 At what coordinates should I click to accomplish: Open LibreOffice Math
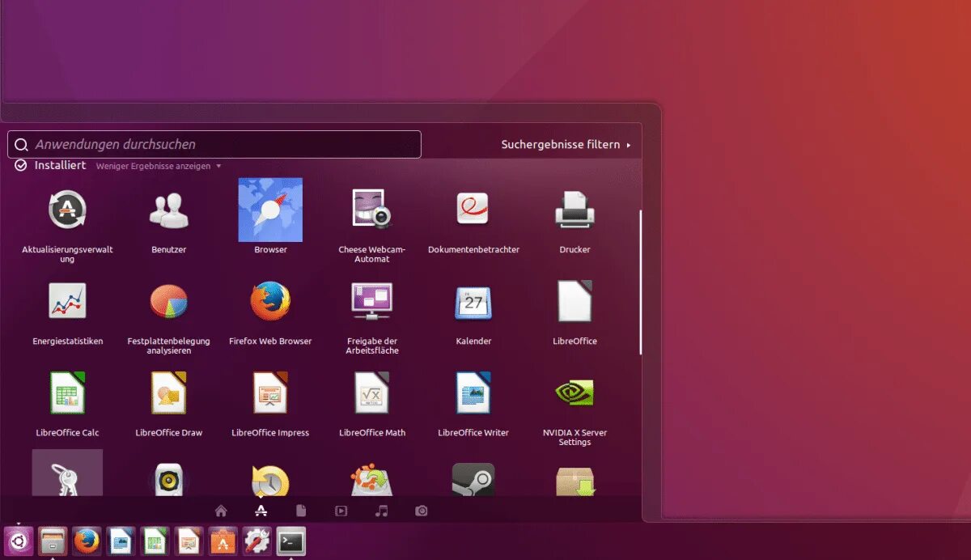click(371, 393)
